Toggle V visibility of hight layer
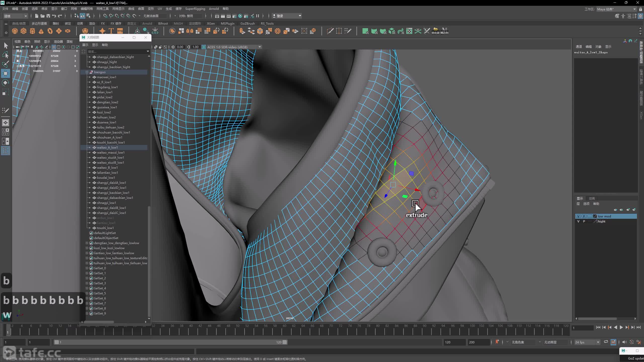The height and width of the screenshot is (362, 644). coord(578,221)
